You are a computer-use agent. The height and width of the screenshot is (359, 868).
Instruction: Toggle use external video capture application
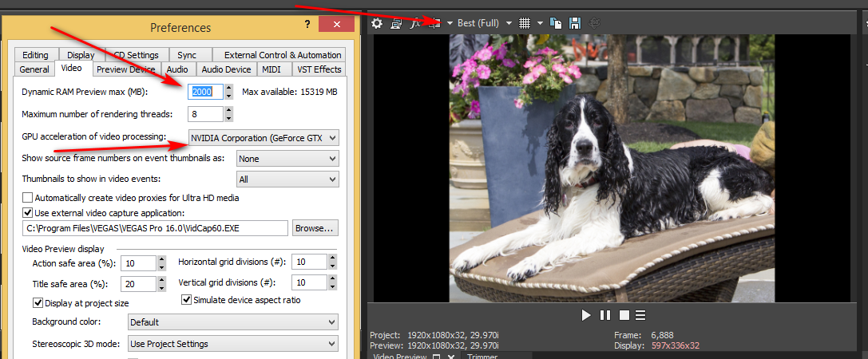pyautogui.click(x=26, y=212)
